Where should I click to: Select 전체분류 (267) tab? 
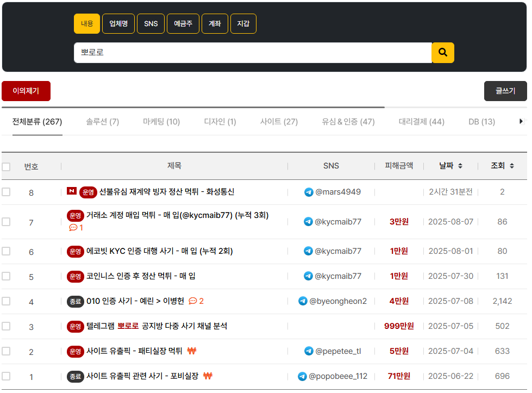(x=37, y=122)
